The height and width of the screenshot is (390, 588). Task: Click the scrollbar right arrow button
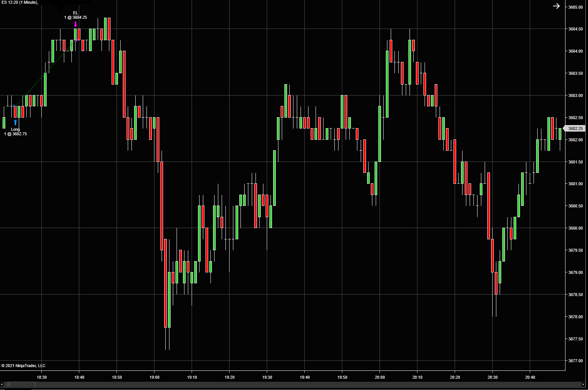[583, 384]
